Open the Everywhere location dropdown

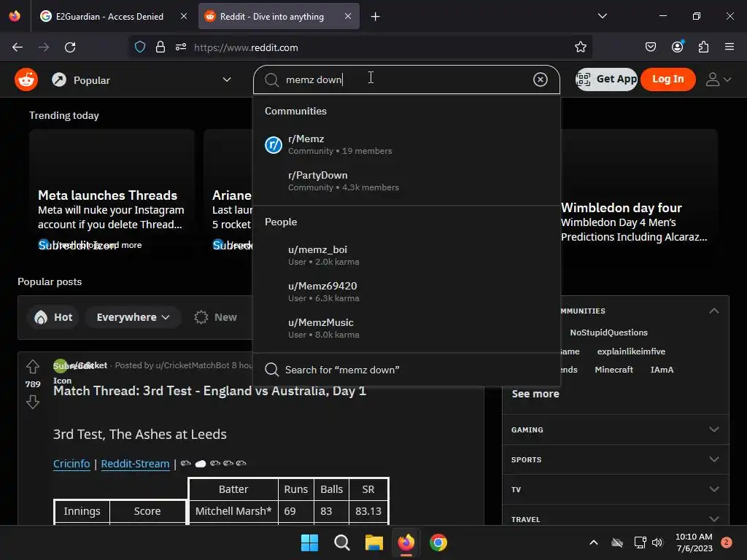133,317
